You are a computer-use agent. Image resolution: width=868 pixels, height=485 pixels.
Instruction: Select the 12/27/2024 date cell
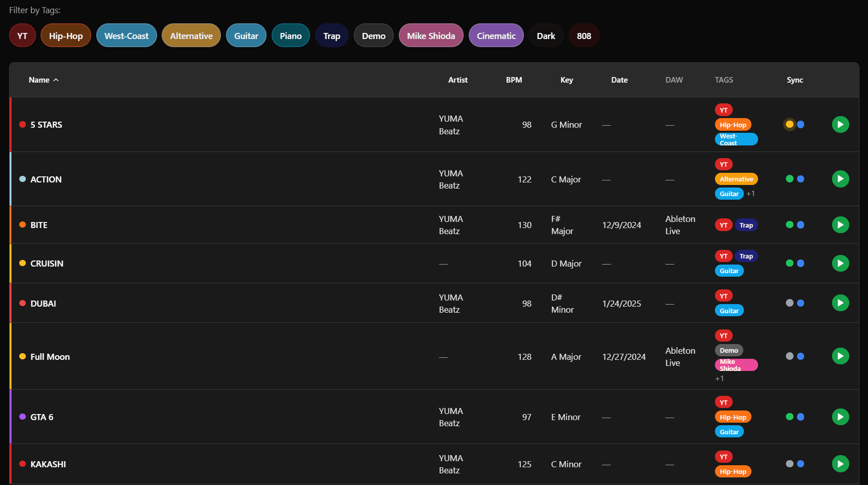tap(624, 357)
